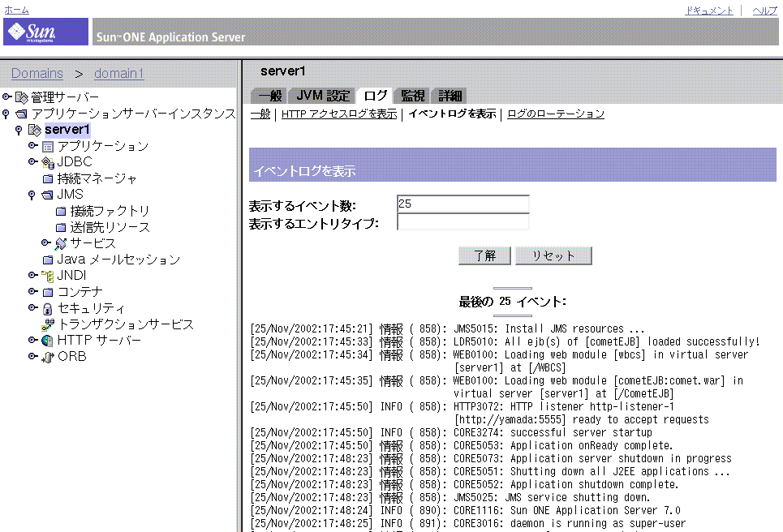The width and height of the screenshot is (783, 532).
Task: Go to ホーム link
Action: pos(16,10)
